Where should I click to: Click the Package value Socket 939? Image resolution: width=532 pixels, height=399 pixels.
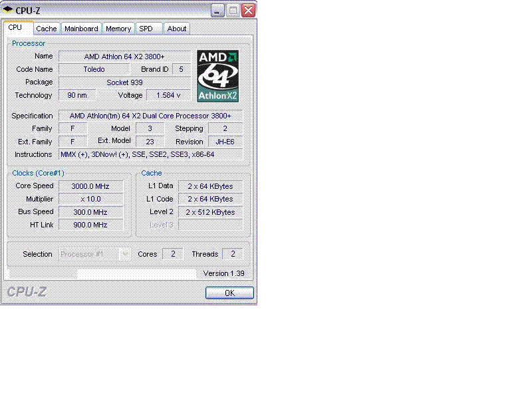[x=124, y=82]
